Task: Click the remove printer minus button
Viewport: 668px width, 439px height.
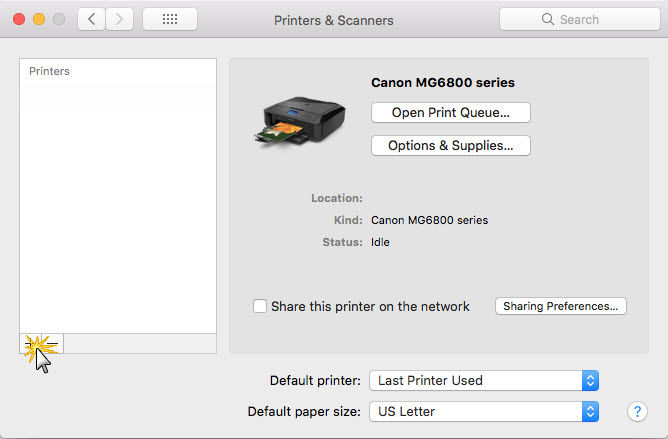Action: coord(52,344)
